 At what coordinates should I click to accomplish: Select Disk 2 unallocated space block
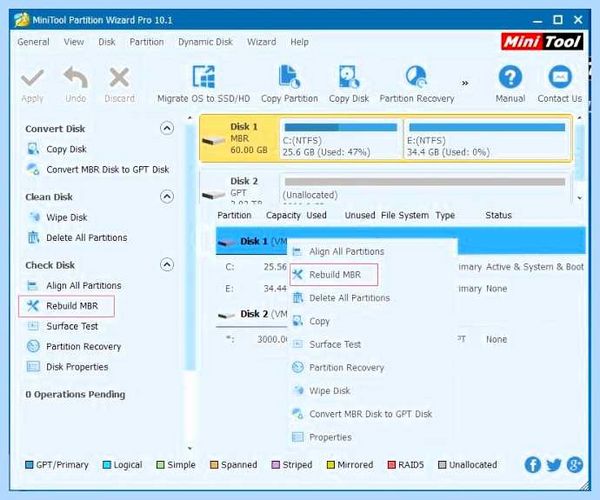[425, 188]
